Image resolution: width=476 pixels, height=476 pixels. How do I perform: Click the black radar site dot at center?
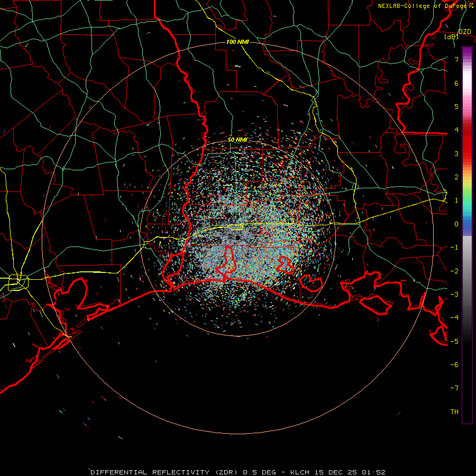[237, 237]
